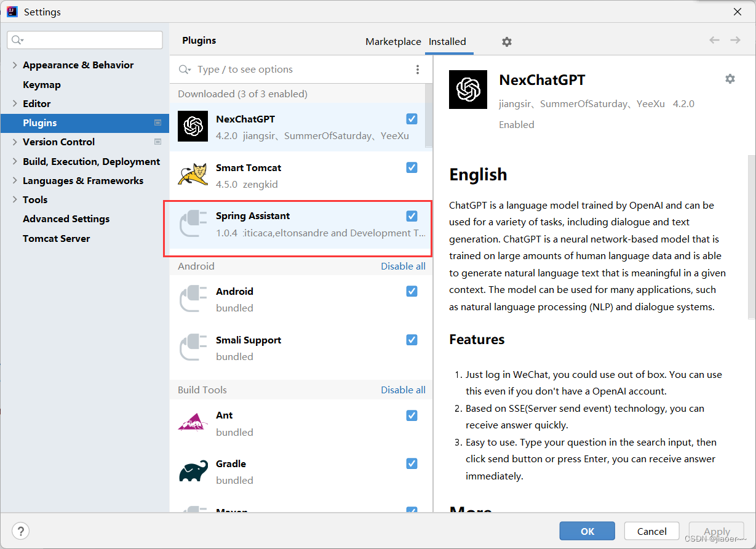This screenshot has height=549, width=756.
Task: Select the Smali Support plugin name
Action: click(249, 340)
